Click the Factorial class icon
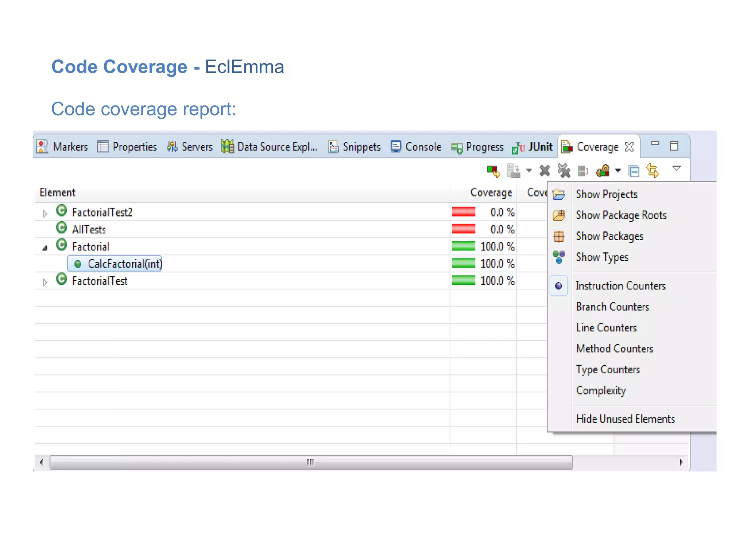Image resolution: width=747 pixels, height=560 pixels. 62,245
